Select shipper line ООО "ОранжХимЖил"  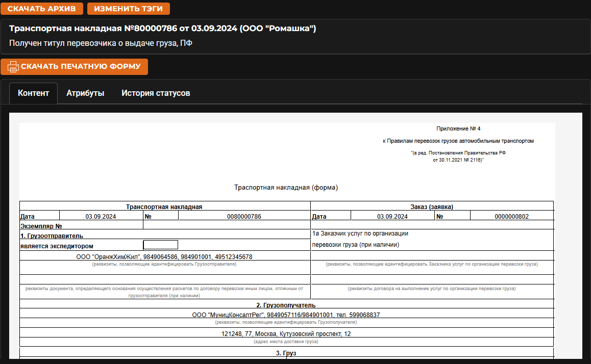[x=164, y=257]
